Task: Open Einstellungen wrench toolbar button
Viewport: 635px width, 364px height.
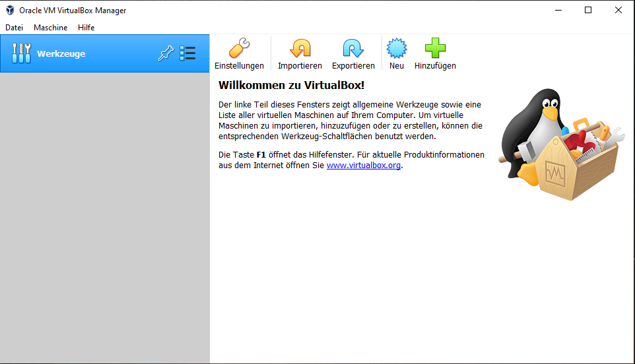Action: point(239,54)
